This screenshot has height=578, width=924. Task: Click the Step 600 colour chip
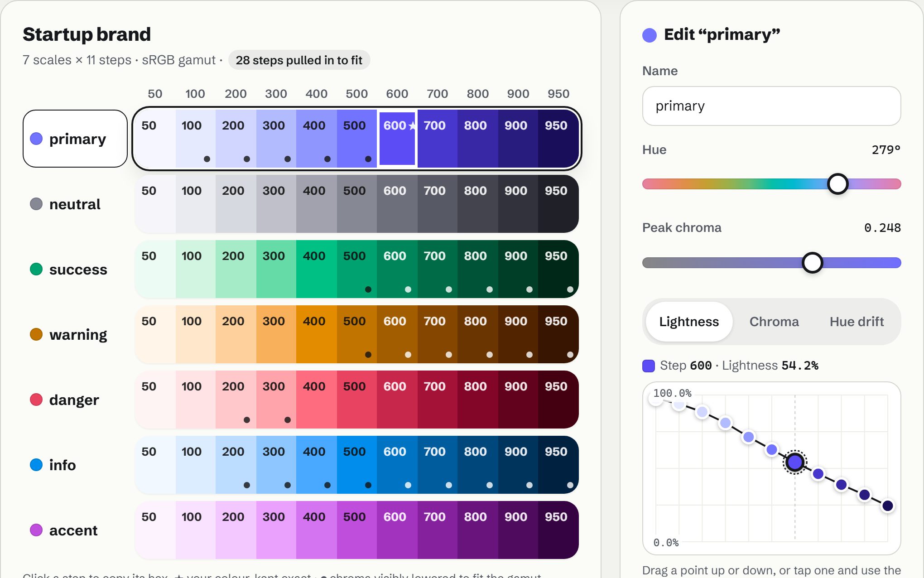(649, 366)
